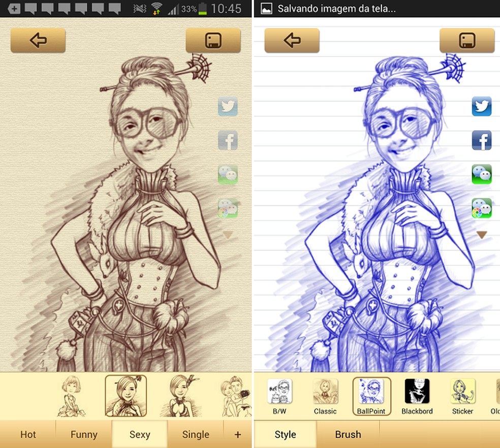The width and height of the screenshot is (500, 448).
Task: Switch to the Brush tab
Action: (x=348, y=434)
